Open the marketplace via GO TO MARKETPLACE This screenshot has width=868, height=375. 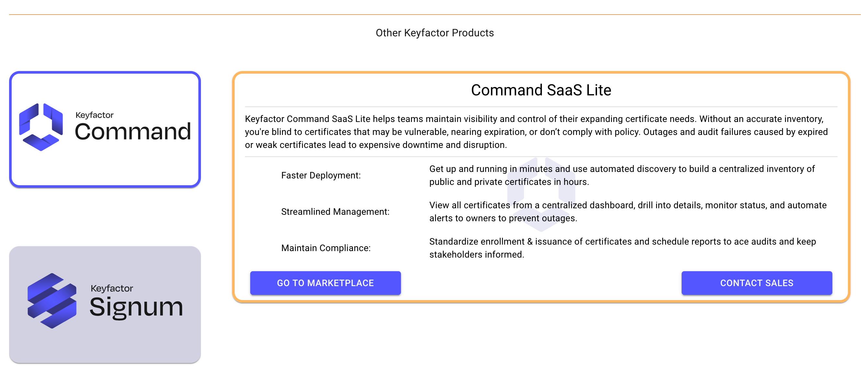[325, 283]
